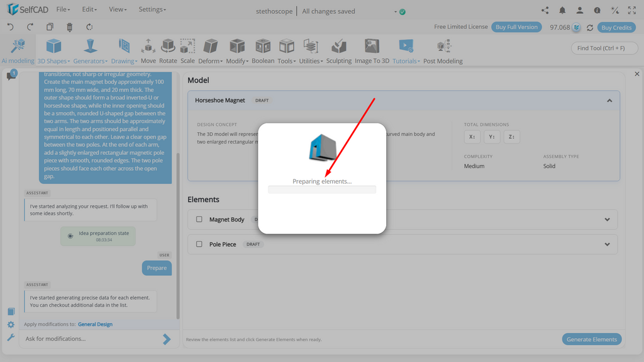Open the Settings menu
Image resolution: width=644 pixels, height=362 pixels.
pos(152,9)
